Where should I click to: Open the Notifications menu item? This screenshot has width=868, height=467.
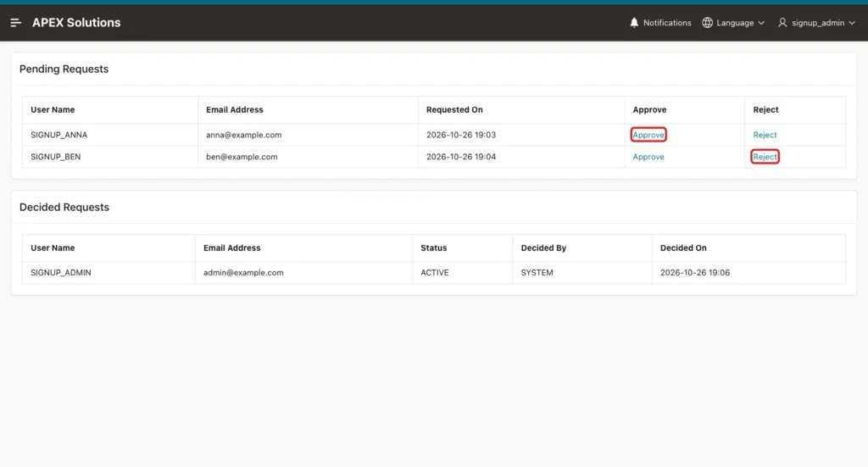pos(660,23)
